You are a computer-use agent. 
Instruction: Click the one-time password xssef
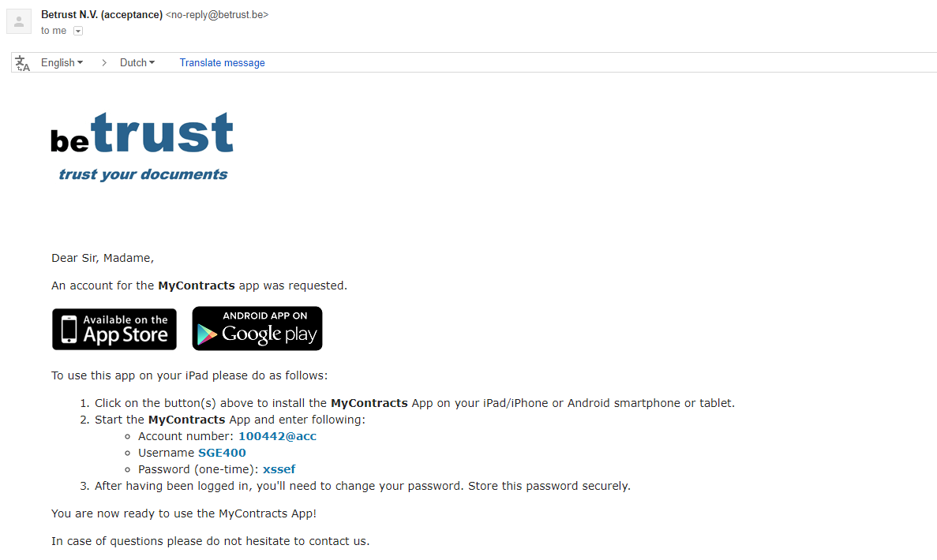pyautogui.click(x=279, y=470)
